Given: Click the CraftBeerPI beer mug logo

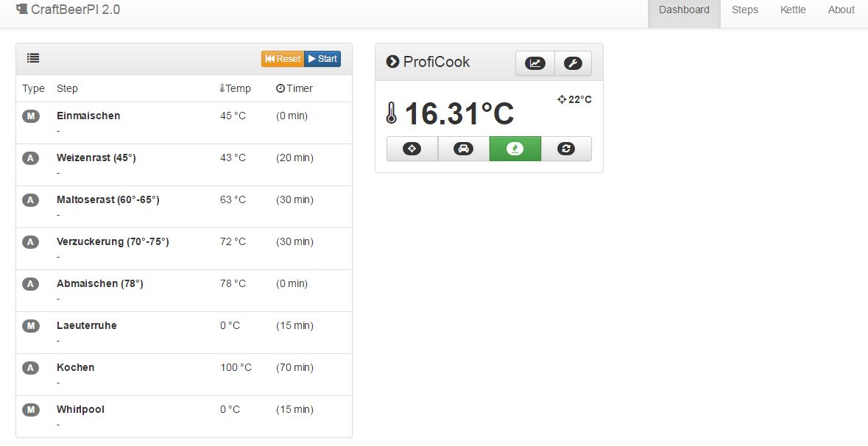Looking at the screenshot, I should (x=21, y=10).
